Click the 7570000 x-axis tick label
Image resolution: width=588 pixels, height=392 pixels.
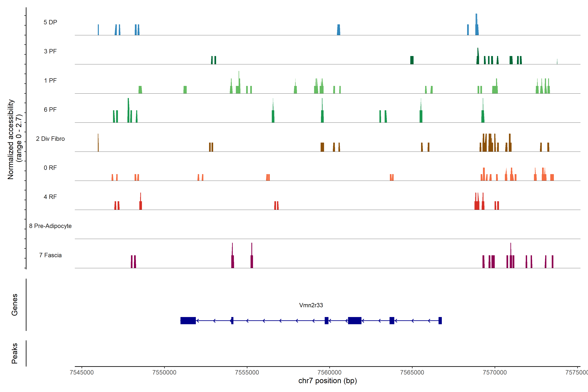pyautogui.click(x=495, y=372)
